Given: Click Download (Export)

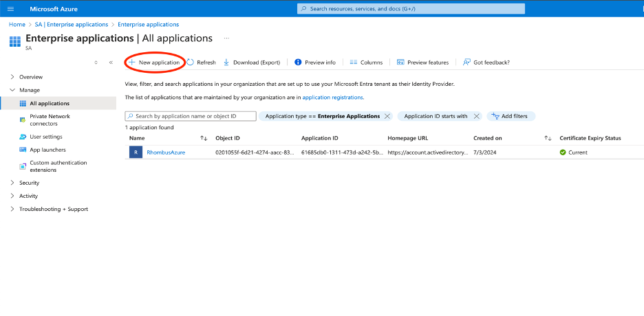Looking at the screenshot, I should [252, 63].
